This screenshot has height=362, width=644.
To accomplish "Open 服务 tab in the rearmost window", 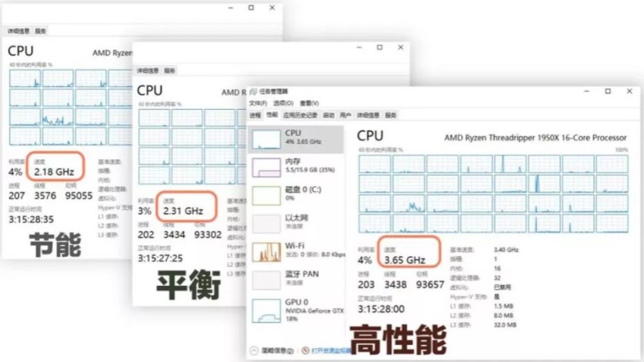I will 40,31.
